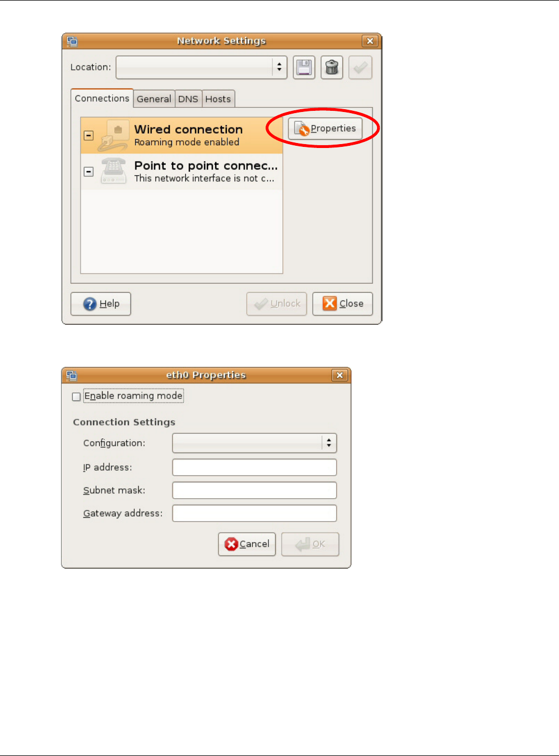This screenshot has height=756, width=559.
Task: Toggle the Point to point connection checkbox
Action: point(89,172)
